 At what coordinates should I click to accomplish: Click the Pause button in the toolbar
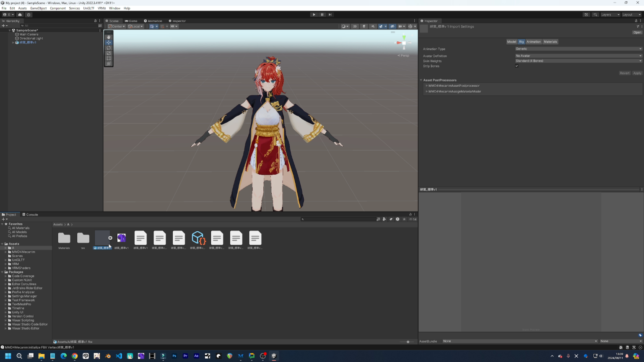[x=322, y=14]
